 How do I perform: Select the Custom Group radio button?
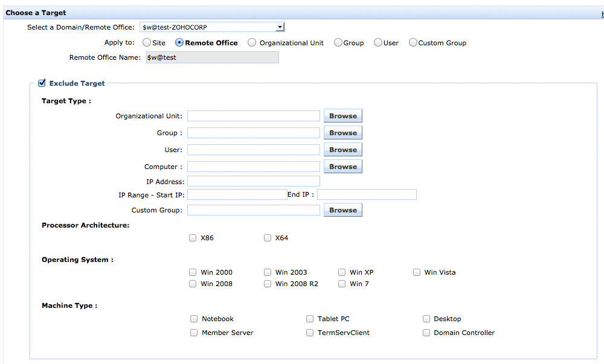(413, 43)
